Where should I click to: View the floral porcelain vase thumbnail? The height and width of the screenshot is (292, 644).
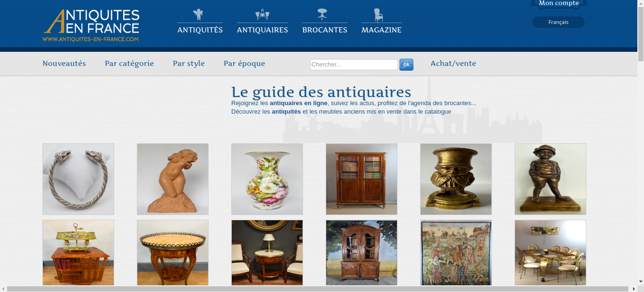(267, 179)
